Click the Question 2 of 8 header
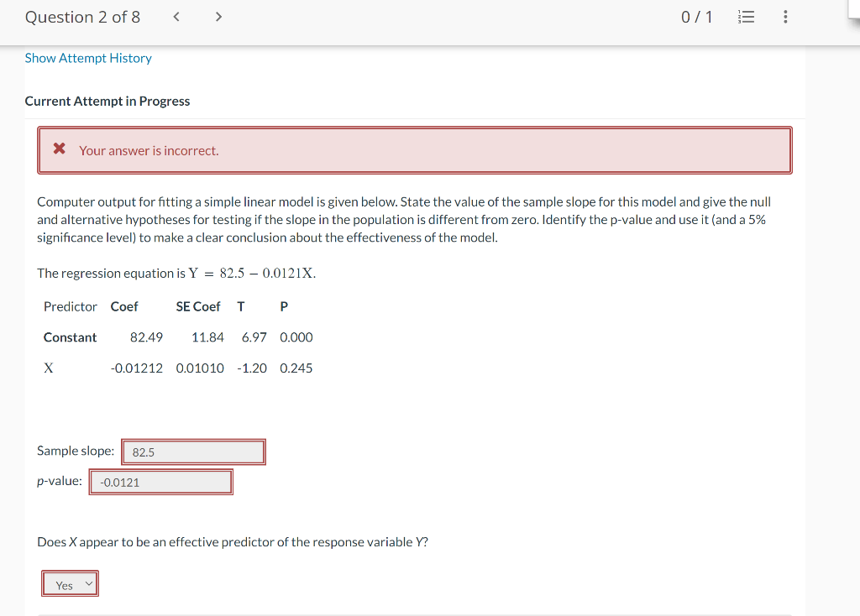This screenshot has width=860, height=616. point(81,16)
